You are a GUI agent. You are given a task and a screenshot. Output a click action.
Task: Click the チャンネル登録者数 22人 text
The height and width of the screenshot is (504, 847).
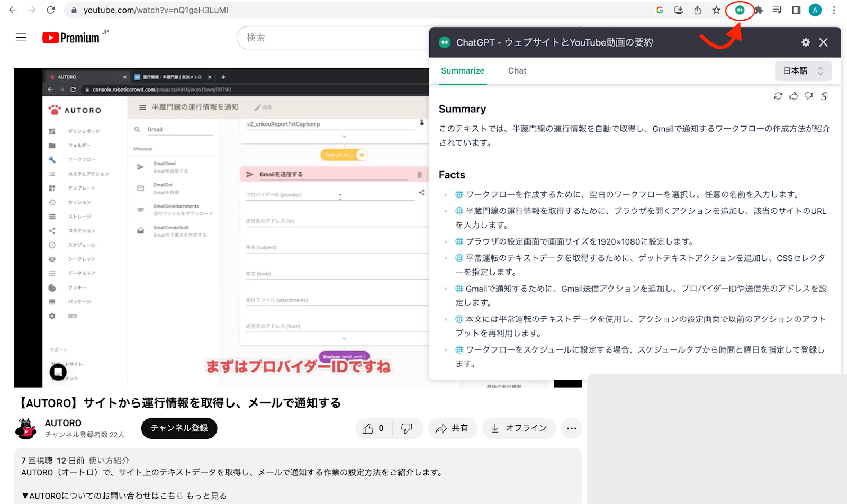[x=85, y=435]
